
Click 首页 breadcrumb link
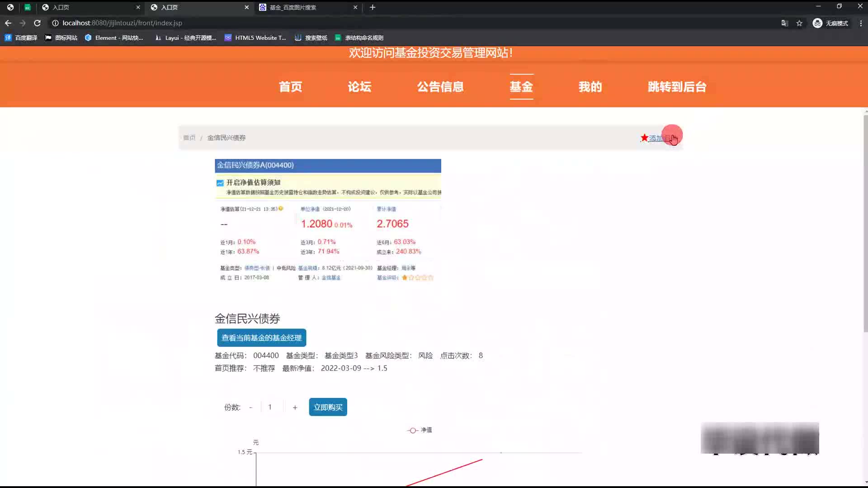pyautogui.click(x=189, y=138)
